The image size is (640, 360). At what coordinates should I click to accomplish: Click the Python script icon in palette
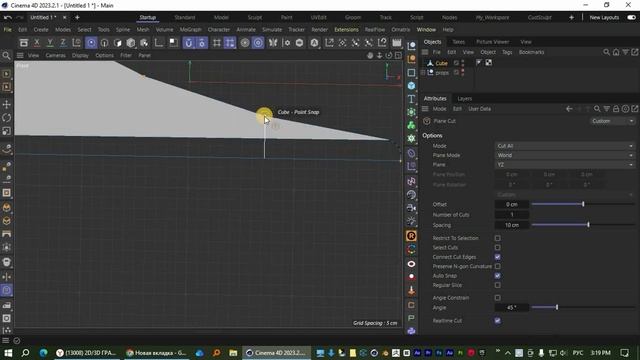click(x=411, y=331)
